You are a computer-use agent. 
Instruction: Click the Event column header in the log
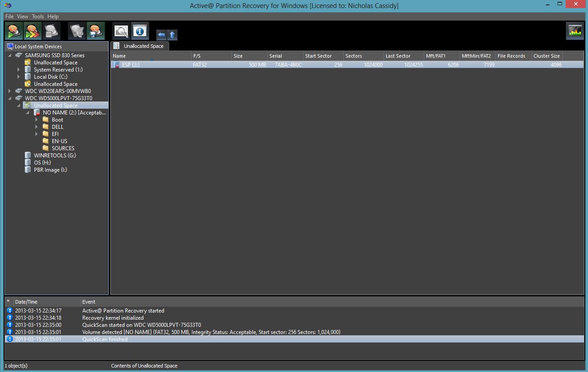[332, 302]
